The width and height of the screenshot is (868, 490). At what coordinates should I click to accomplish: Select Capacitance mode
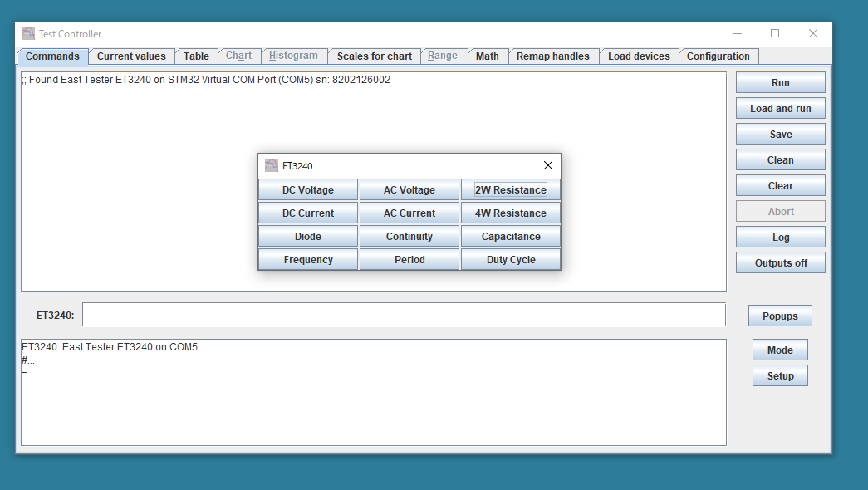(510, 237)
